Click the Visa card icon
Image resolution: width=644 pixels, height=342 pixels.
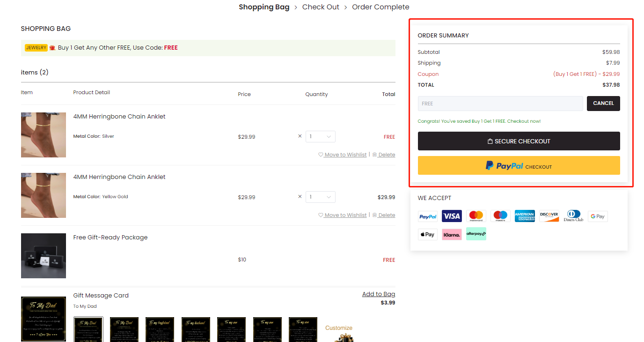[452, 216]
